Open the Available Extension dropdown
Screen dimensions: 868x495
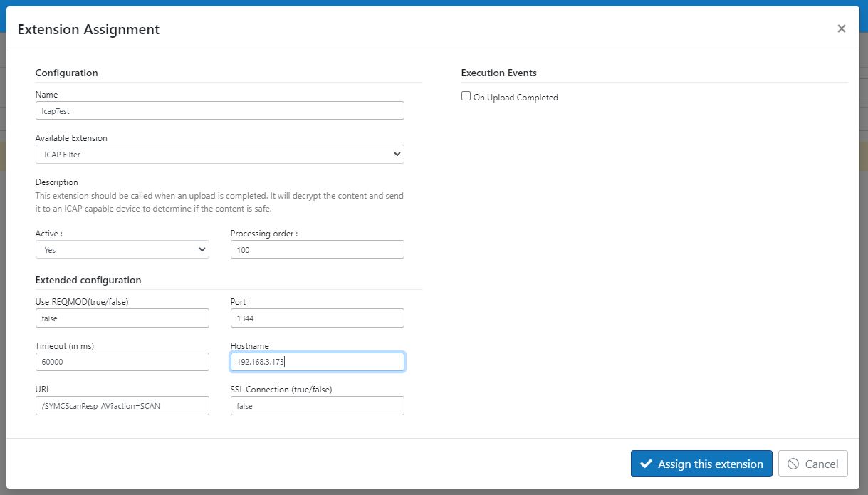(219, 154)
